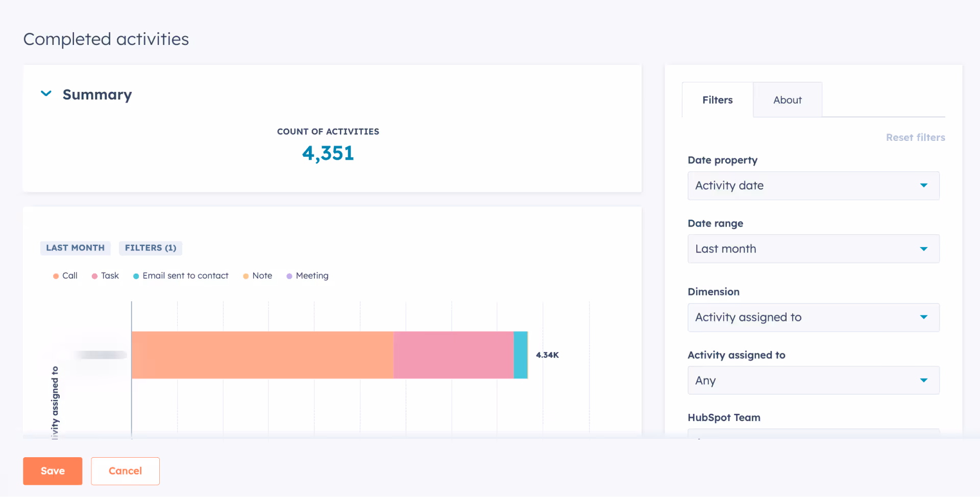Switch to the About tab
980x497 pixels.
click(787, 100)
